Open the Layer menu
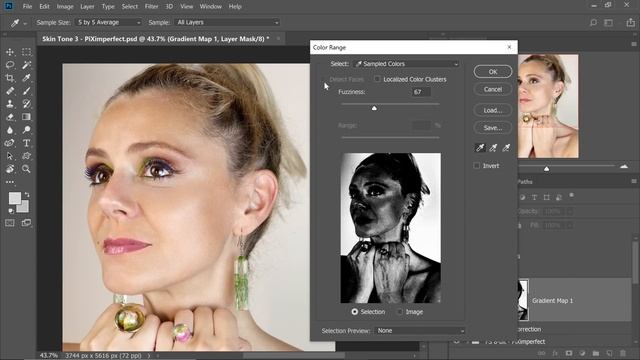The width and height of the screenshot is (640, 360). [87, 7]
